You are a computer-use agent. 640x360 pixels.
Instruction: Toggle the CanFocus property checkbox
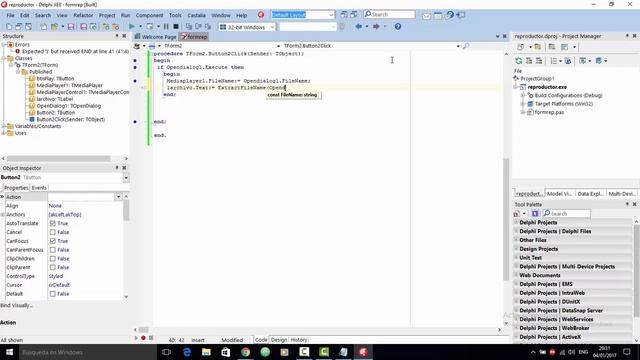click(x=53, y=241)
